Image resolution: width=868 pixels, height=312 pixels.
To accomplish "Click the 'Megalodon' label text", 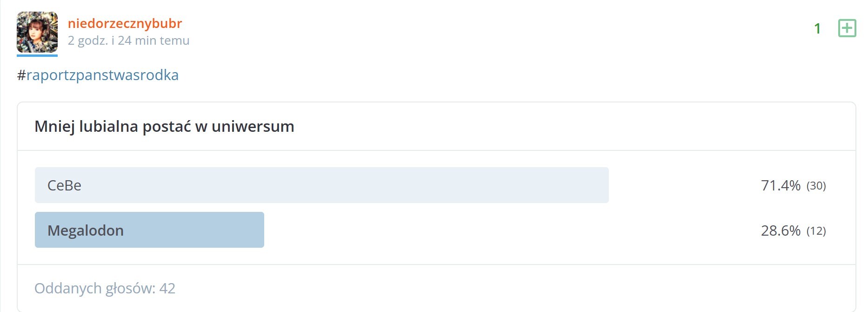I will pyautogui.click(x=86, y=231).
